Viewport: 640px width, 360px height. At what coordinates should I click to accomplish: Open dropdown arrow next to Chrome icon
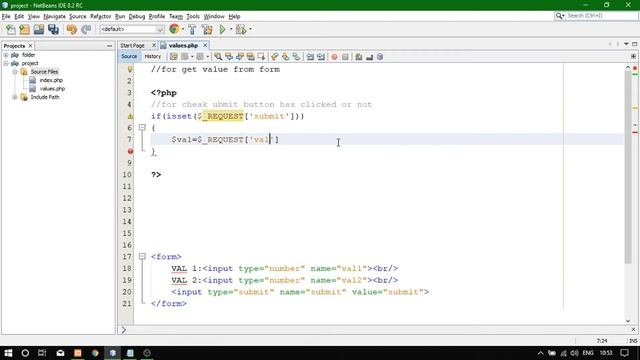click(182, 29)
